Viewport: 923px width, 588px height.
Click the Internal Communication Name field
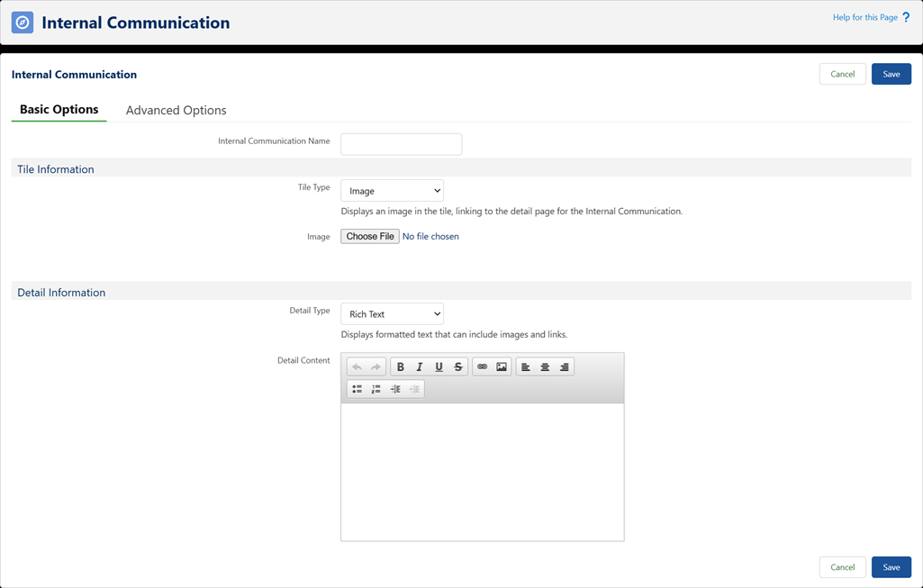(402, 144)
